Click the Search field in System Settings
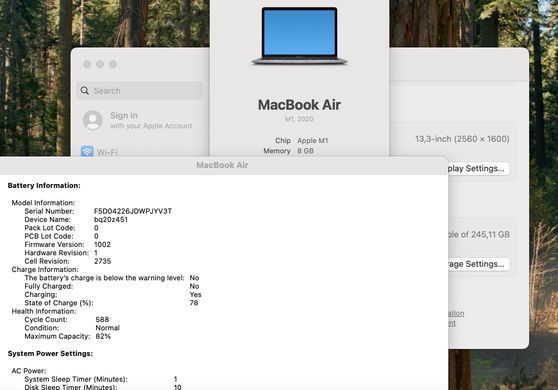The width and height of the screenshot is (558, 390). tap(139, 90)
